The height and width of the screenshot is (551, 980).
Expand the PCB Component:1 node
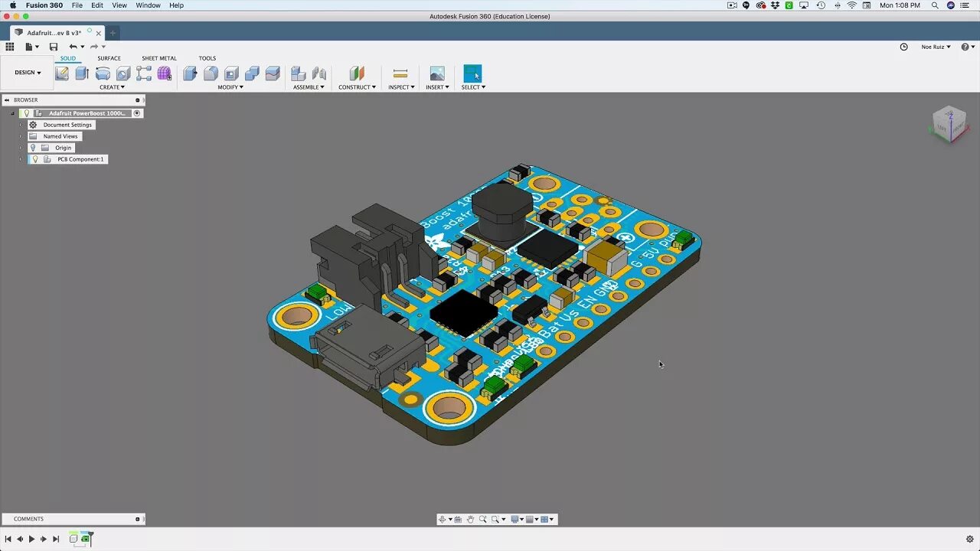click(x=21, y=159)
